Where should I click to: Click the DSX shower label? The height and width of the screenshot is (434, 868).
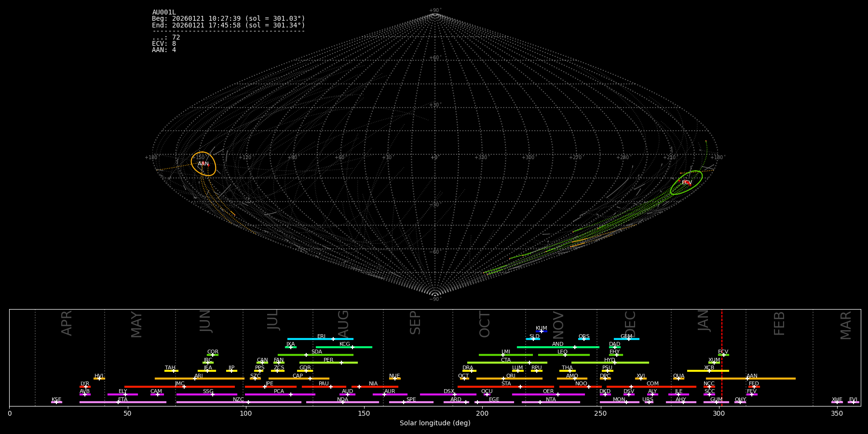point(449,392)
